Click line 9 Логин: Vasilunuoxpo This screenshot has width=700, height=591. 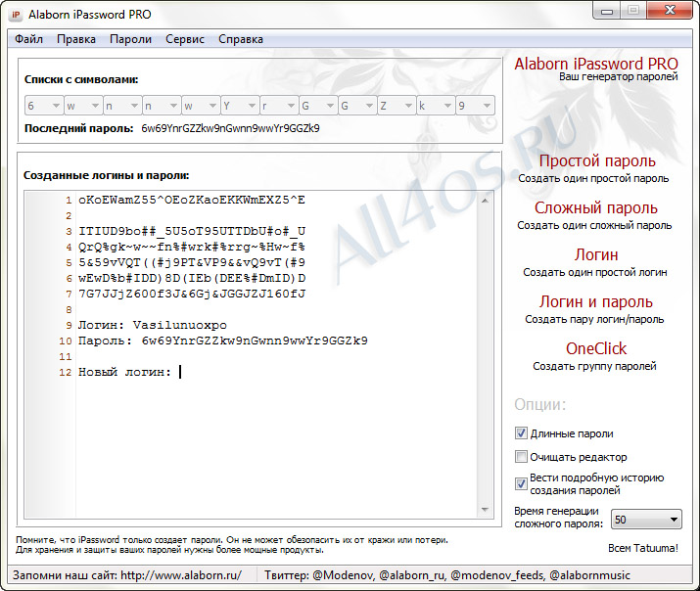[153, 325]
